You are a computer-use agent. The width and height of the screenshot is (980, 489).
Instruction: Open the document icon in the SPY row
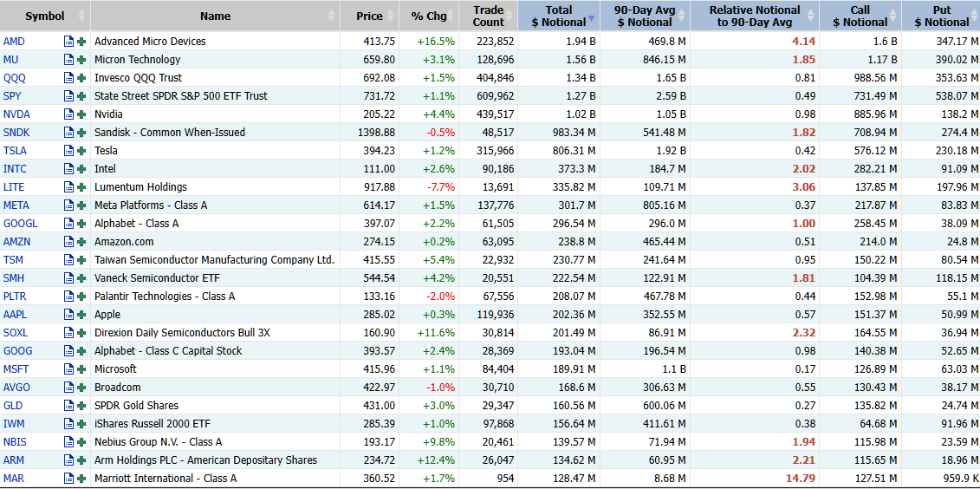(x=68, y=95)
